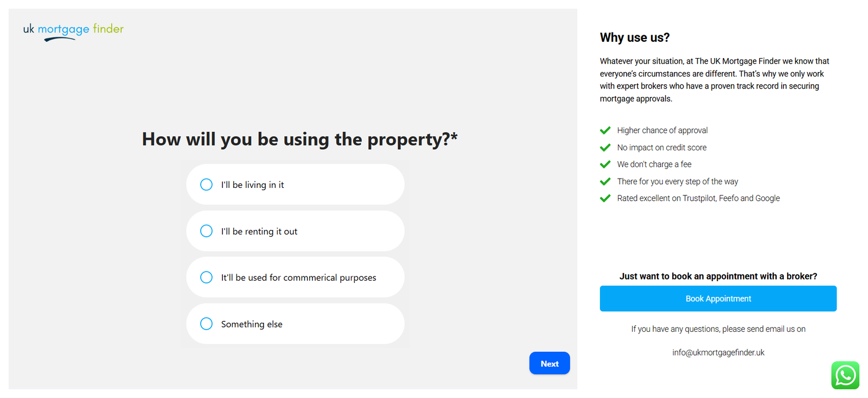Click "Rated excellent on Trustpilot, Feefo and Google" text
The width and height of the screenshot is (868, 398).
tap(698, 198)
